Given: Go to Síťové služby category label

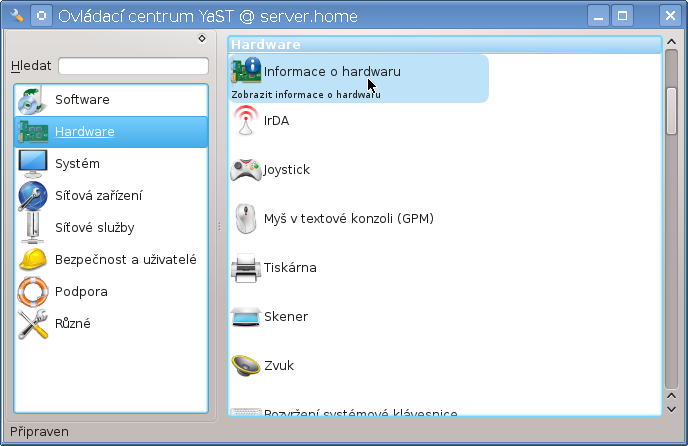Looking at the screenshot, I should 95,228.
